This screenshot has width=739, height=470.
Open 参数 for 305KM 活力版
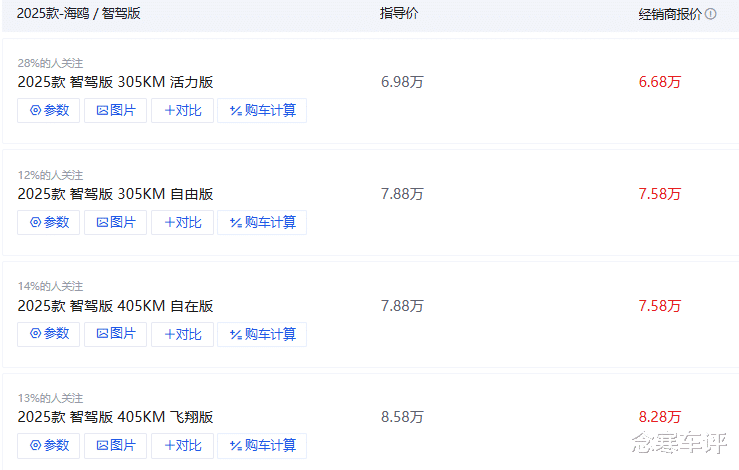tap(48, 110)
